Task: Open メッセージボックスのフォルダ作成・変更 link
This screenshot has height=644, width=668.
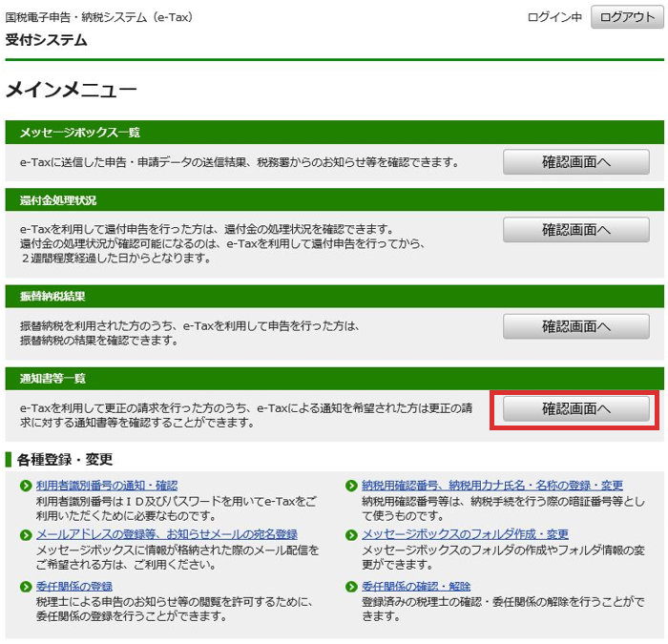Action: [x=465, y=534]
